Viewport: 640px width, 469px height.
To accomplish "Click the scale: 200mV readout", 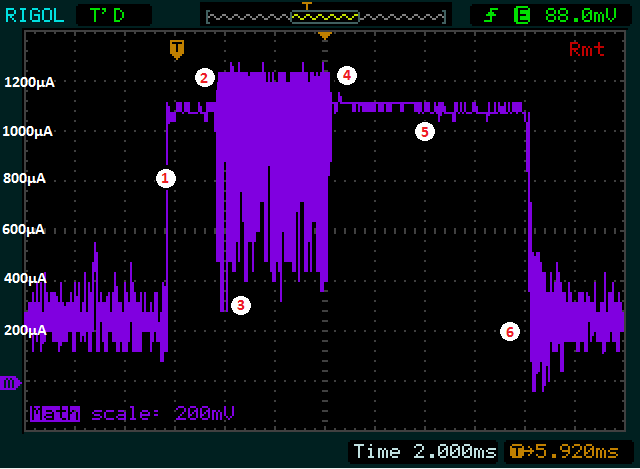I will click(163, 414).
